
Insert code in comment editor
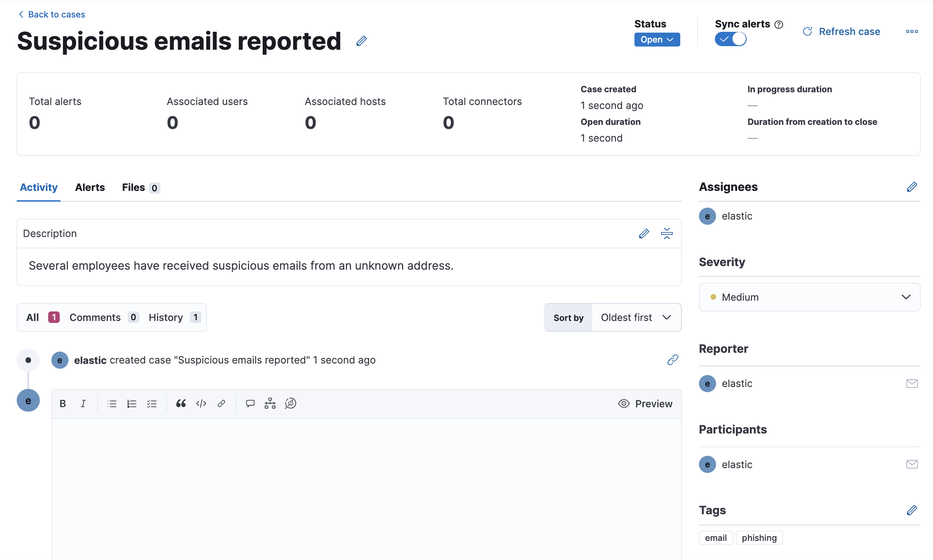pyautogui.click(x=201, y=404)
